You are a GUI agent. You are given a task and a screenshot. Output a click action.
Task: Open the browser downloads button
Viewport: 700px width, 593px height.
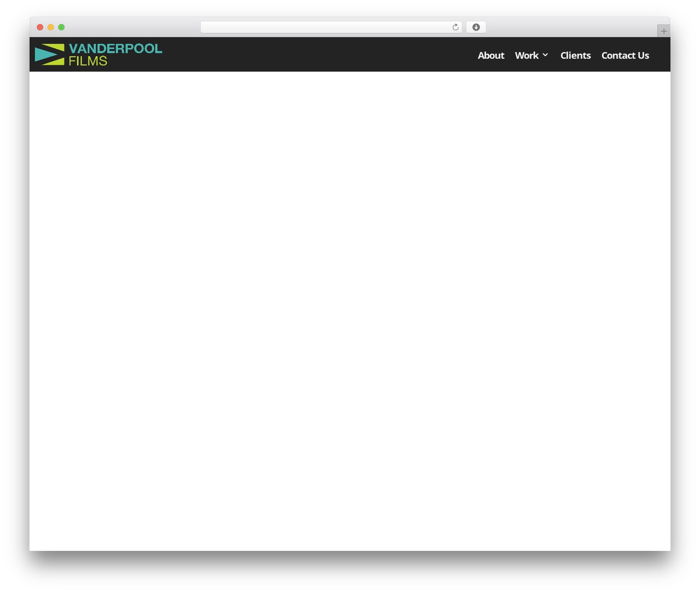pos(476,27)
